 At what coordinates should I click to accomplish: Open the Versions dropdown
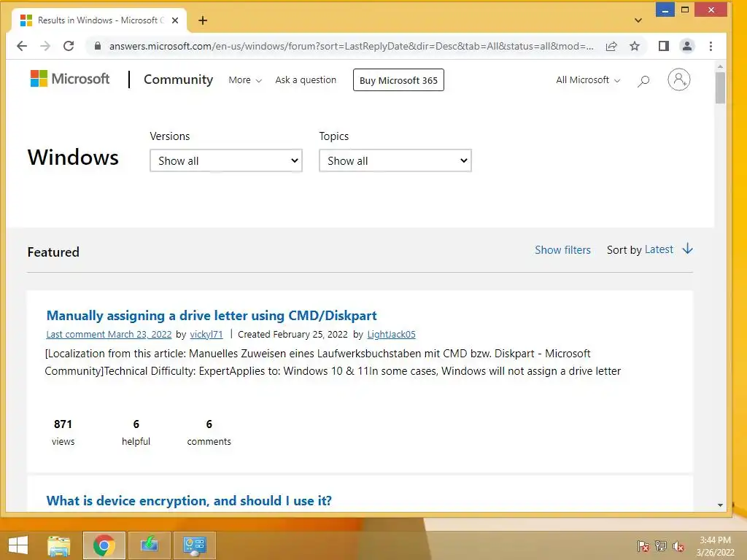[x=226, y=160]
